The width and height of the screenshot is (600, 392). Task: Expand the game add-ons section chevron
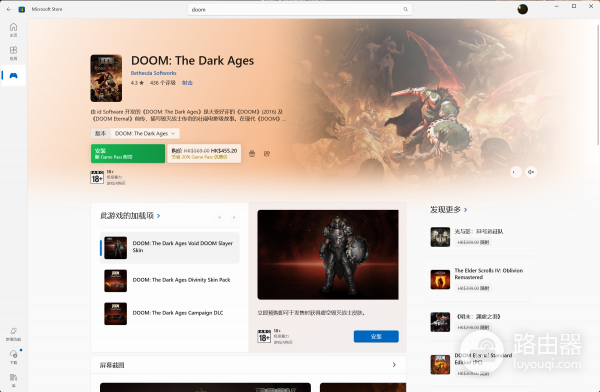coord(158,216)
